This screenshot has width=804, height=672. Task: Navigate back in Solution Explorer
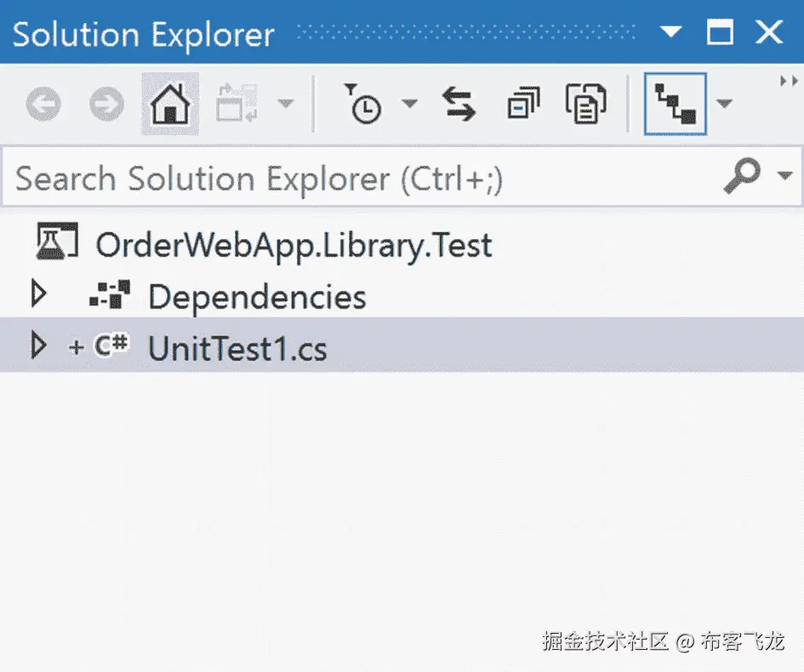pyautogui.click(x=43, y=104)
